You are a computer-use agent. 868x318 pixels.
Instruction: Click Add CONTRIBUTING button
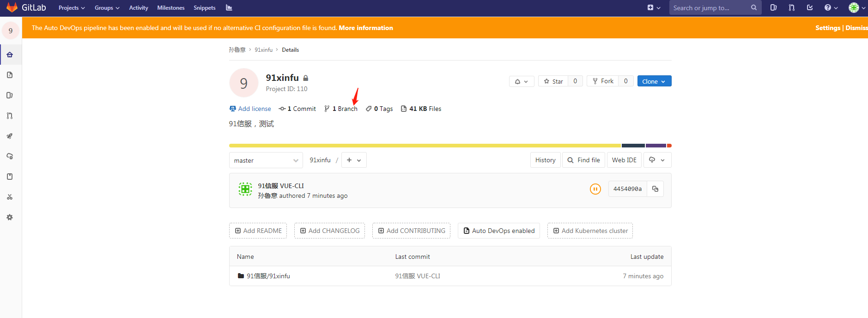(x=412, y=231)
